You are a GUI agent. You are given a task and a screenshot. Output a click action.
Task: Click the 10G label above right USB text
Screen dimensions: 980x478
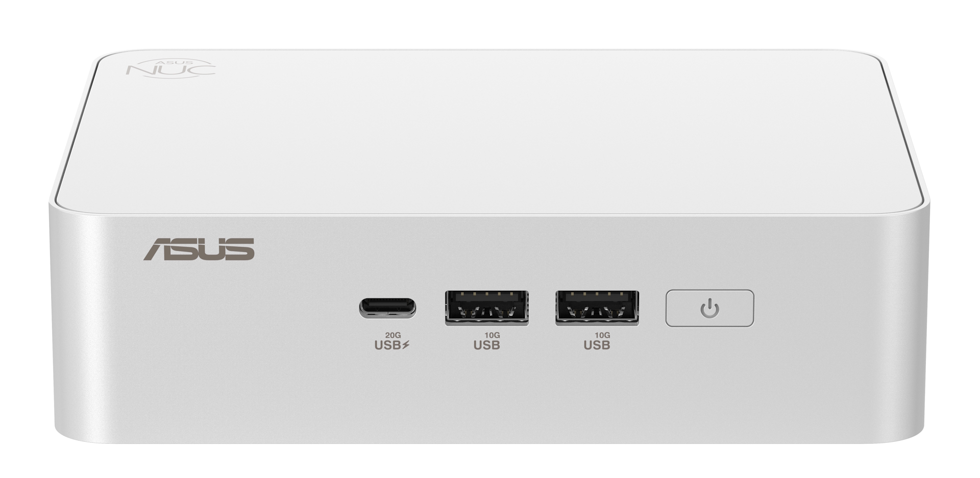(602, 335)
